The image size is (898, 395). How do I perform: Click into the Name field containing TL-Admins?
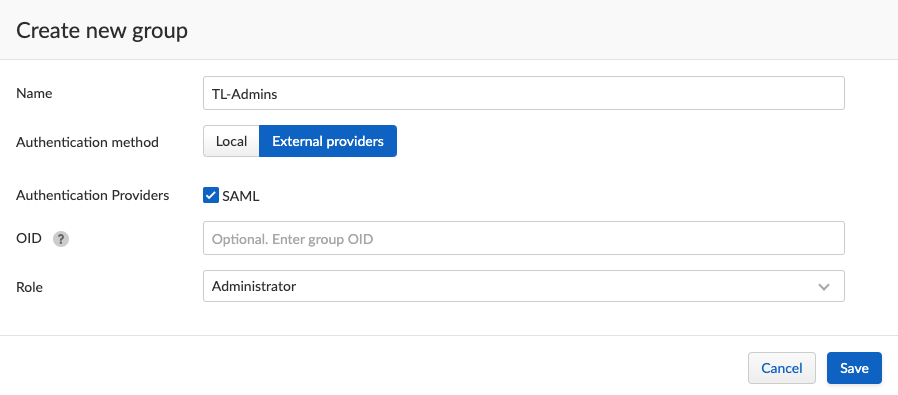[523, 93]
